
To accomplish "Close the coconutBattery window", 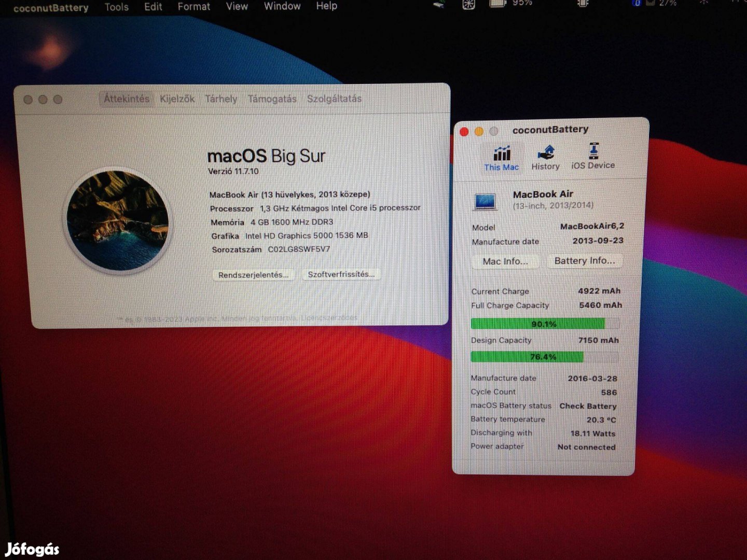I will pyautogui.click(x=464, y=132).
